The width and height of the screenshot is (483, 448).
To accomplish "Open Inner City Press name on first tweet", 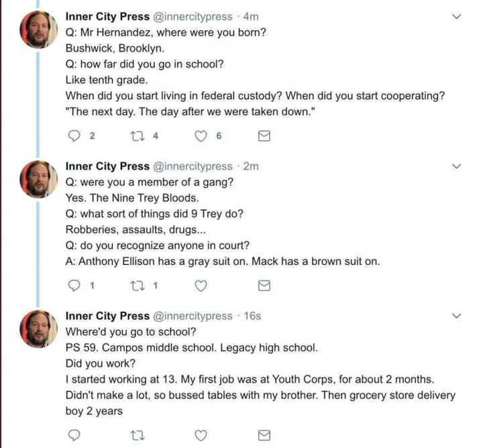I will coord(107,16).
